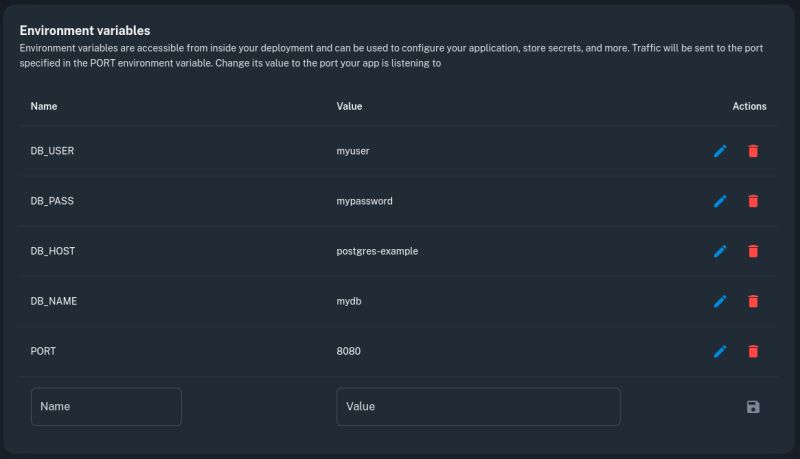
Task: Edit the PORT variable
Action: point(720,351)
